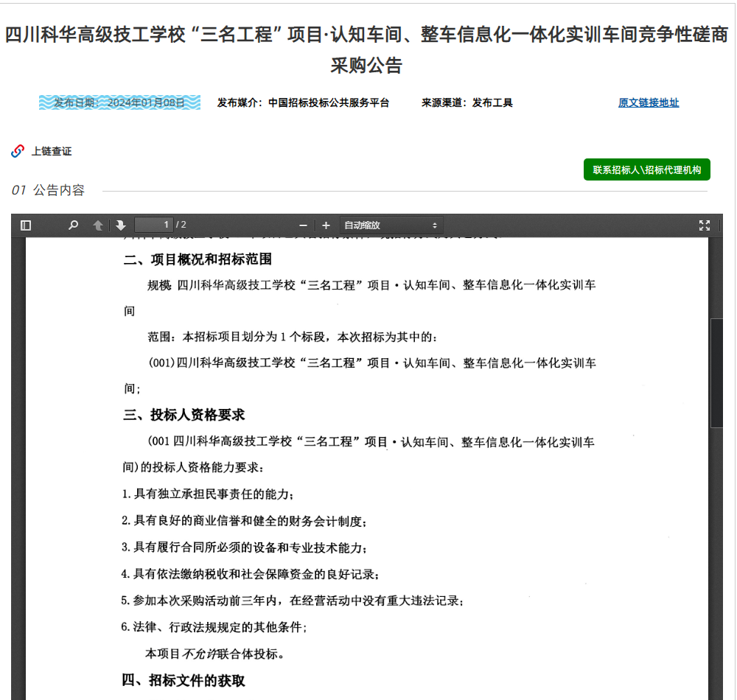This screenshot has width=737, height=700.
Task: Click heading 三、投标人资格要求
Action: [x=184, y=415]
